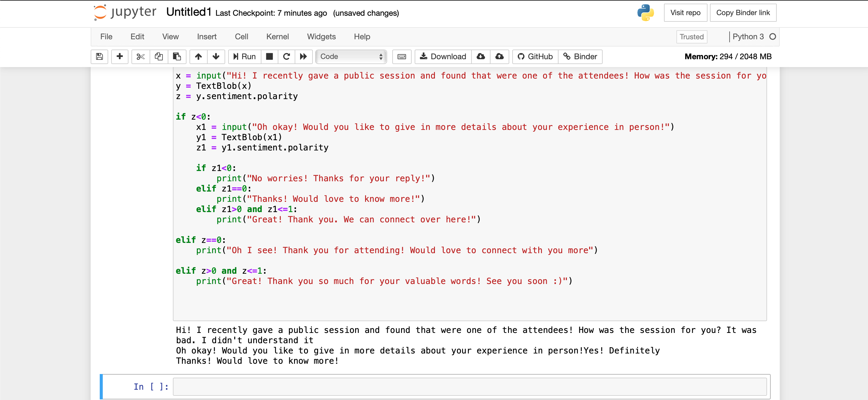This screenshot has width=868, height=400.
Task: Click the Visit repo button
Action: (685, 13)
